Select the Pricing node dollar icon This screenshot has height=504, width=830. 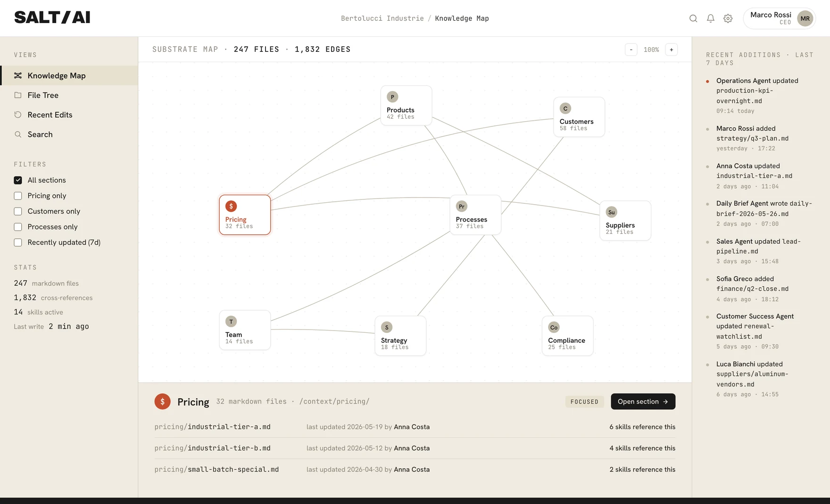tap(231, 206)
